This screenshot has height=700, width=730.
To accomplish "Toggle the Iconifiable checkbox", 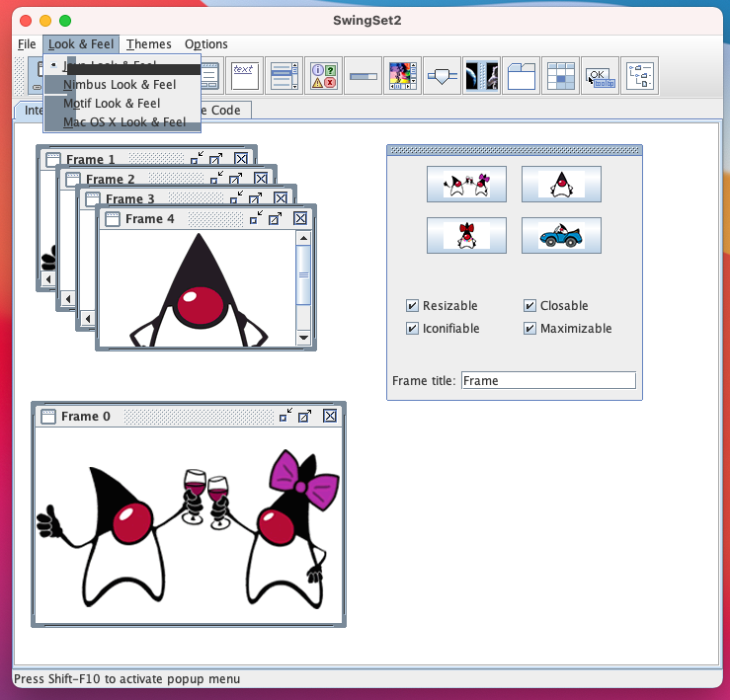I will click(x=413, y=329).
